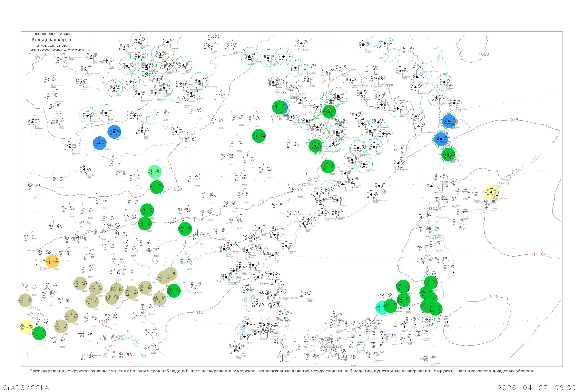Click the 1025 isobar label

click(132, 113)
